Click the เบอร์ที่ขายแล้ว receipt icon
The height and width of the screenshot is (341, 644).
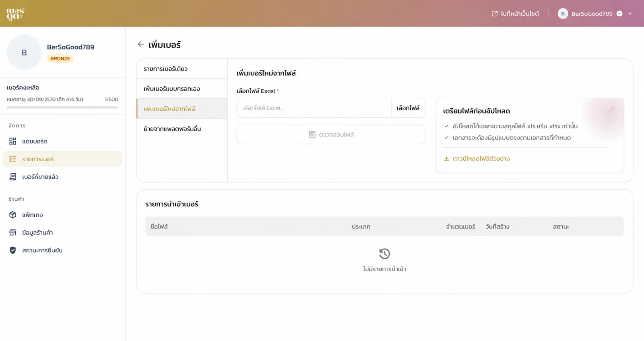click(x=13, y=177)
